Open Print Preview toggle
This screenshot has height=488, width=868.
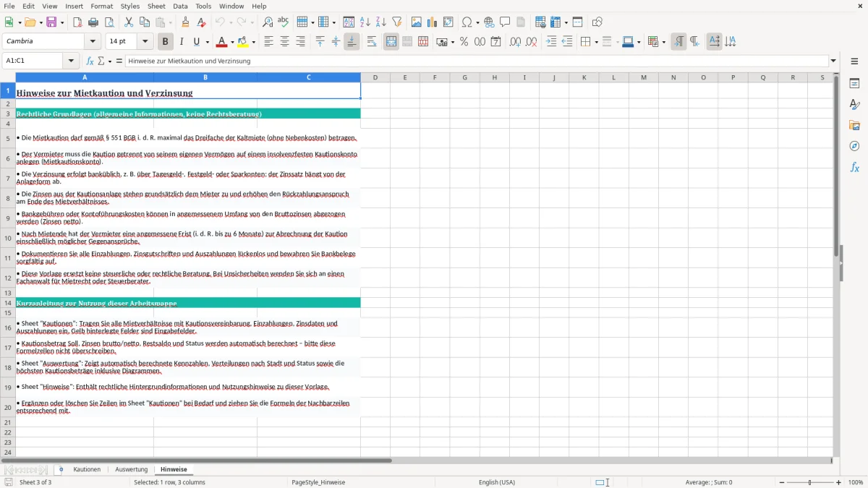[109, 22]
